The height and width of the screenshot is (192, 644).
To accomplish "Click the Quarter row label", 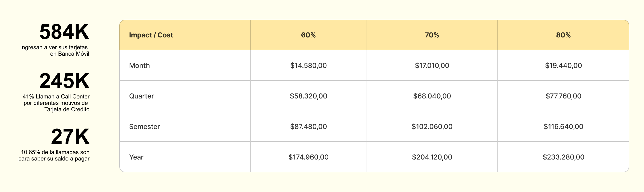I will 185,96.
